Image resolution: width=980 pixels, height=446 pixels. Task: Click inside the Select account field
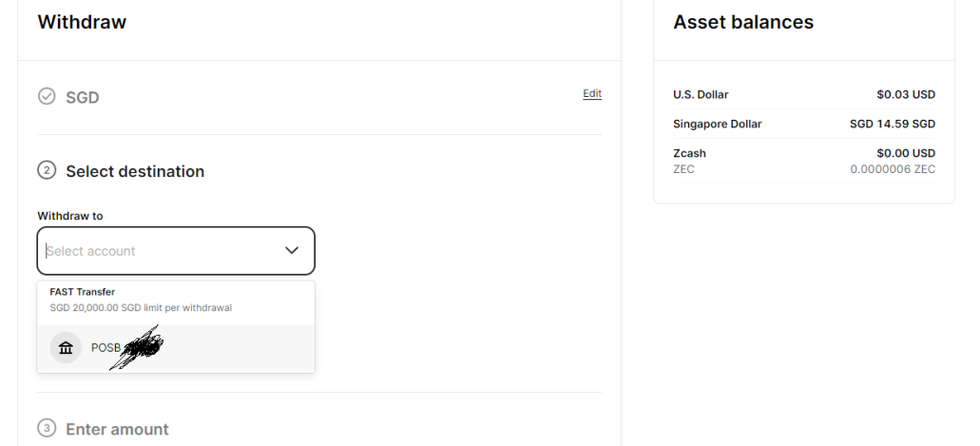click(x=176, y=251)
